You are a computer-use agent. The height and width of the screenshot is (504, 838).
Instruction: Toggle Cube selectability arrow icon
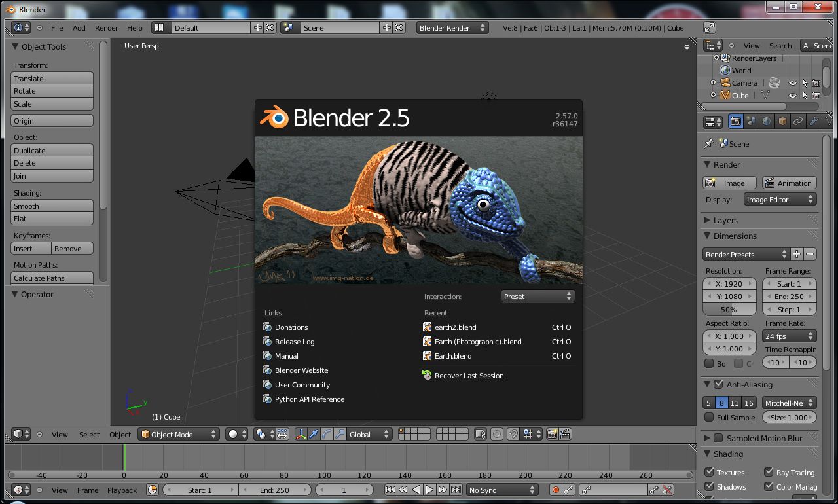coord(805,96)
